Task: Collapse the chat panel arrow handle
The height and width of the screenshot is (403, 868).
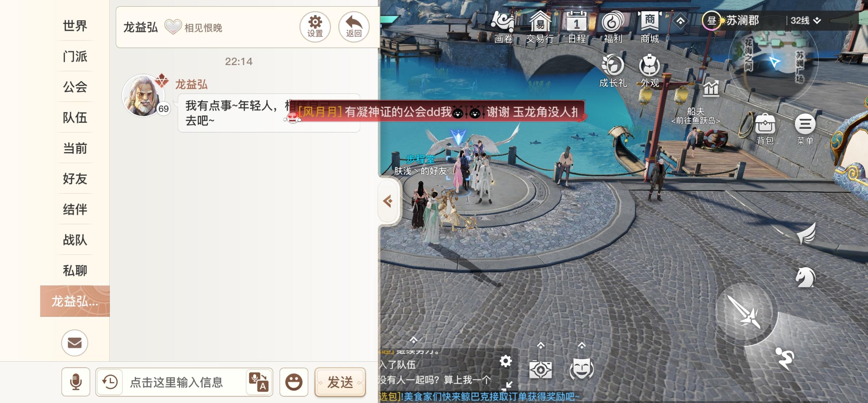Action: coord(389,201)
